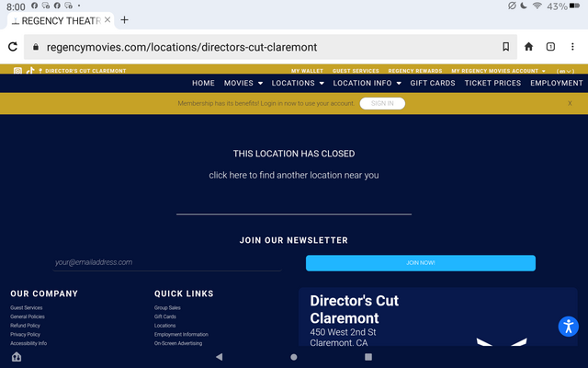Tap the Android recent apps square button
Image resolution: width=588 pixels, height=368 pixels.
(368, 357)
